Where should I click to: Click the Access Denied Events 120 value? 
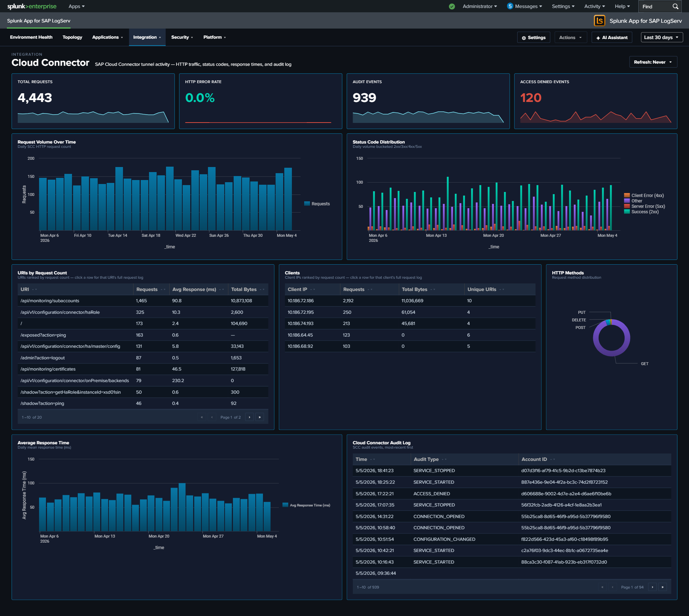click(x=531, y=98)
